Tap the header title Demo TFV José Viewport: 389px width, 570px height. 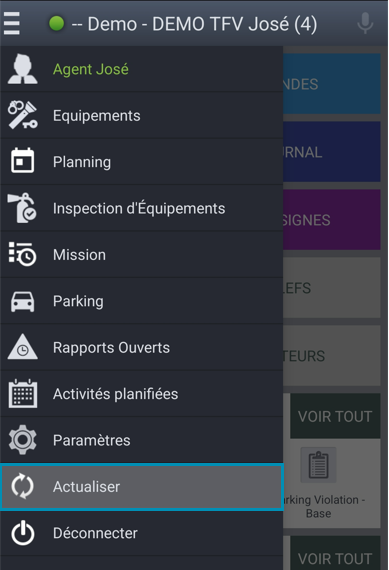(194, 24)
